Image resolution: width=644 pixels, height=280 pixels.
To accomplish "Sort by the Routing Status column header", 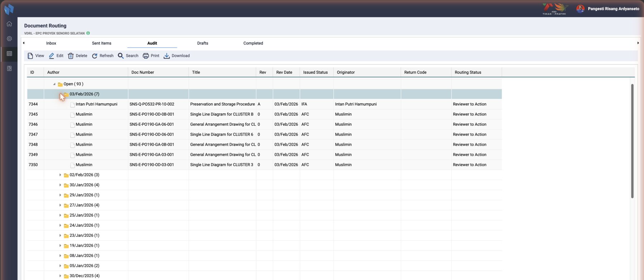I will pyautogui.click(x=476, y=72).
